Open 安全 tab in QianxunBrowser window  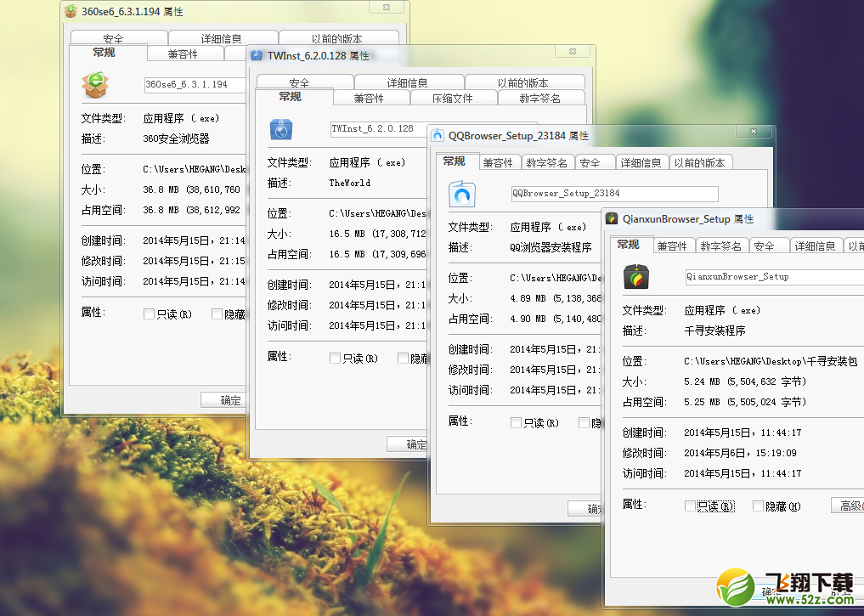pos(769,246)
